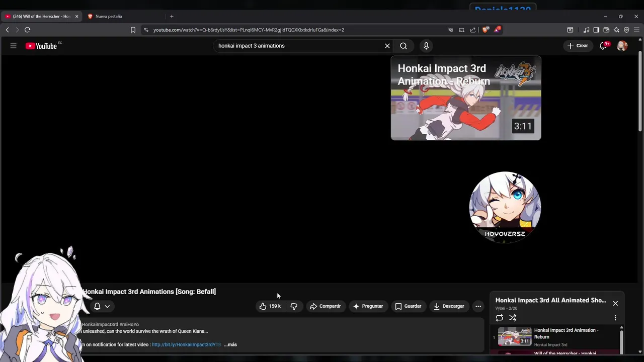The height and width of the screenshot is (362, 644).
Task: Dislike the video
Action: [x=294, y=306]
